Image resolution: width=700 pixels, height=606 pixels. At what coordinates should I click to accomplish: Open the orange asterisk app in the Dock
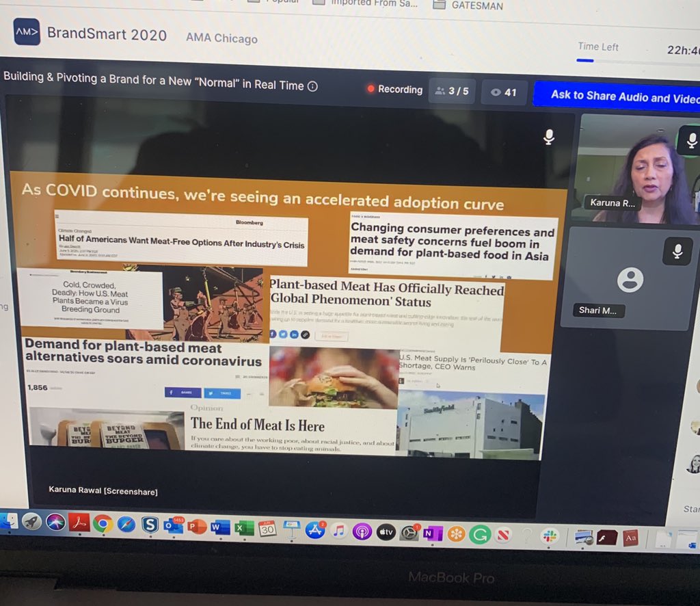[x=456, y=535]
